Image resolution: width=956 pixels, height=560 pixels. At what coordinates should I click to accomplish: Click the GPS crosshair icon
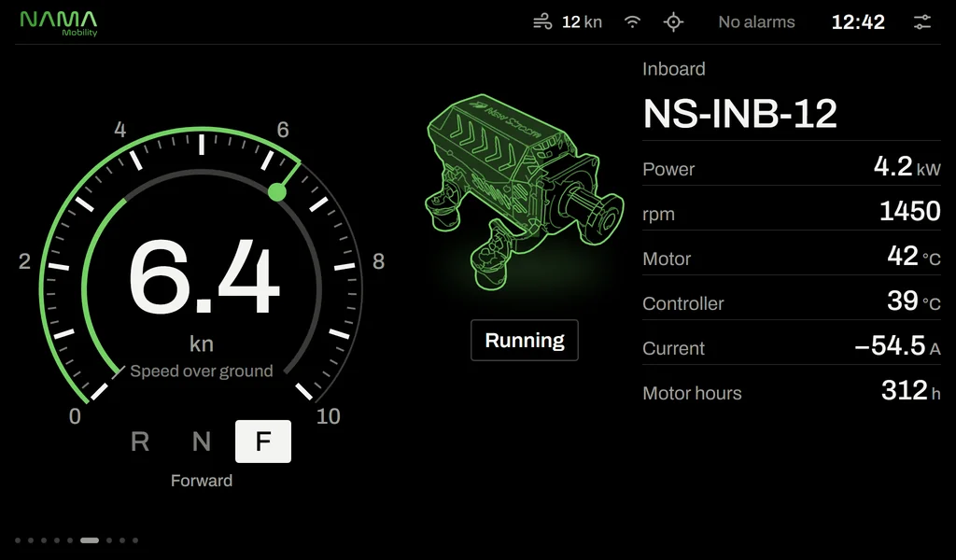[x=673, y=22]
